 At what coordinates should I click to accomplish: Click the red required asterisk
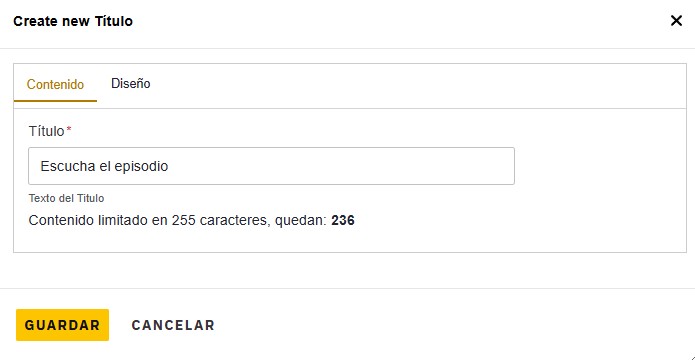coord(69,129)
